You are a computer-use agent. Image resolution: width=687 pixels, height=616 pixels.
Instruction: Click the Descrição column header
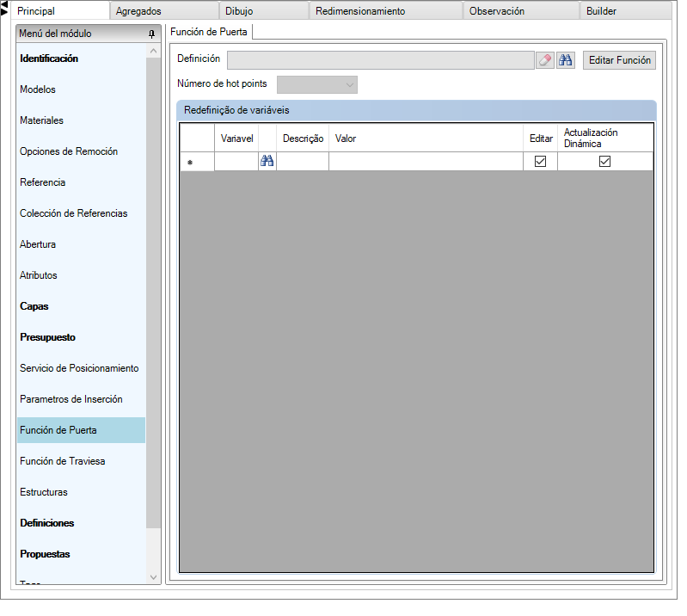coord(303,139)
